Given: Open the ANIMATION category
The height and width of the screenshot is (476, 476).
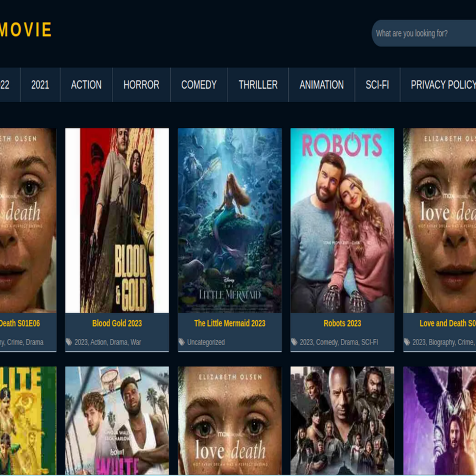Looking at the screenshot, I should [x=322, y=85].
